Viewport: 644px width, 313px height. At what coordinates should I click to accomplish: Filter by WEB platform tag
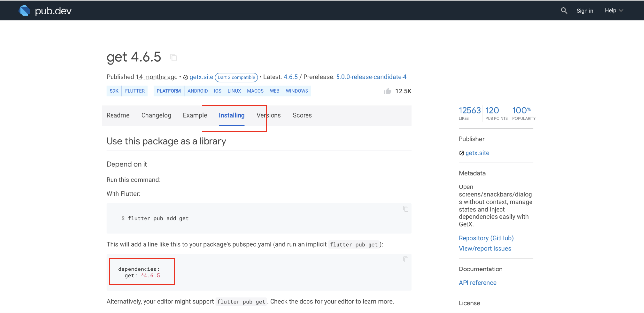[x=274, y=91]
